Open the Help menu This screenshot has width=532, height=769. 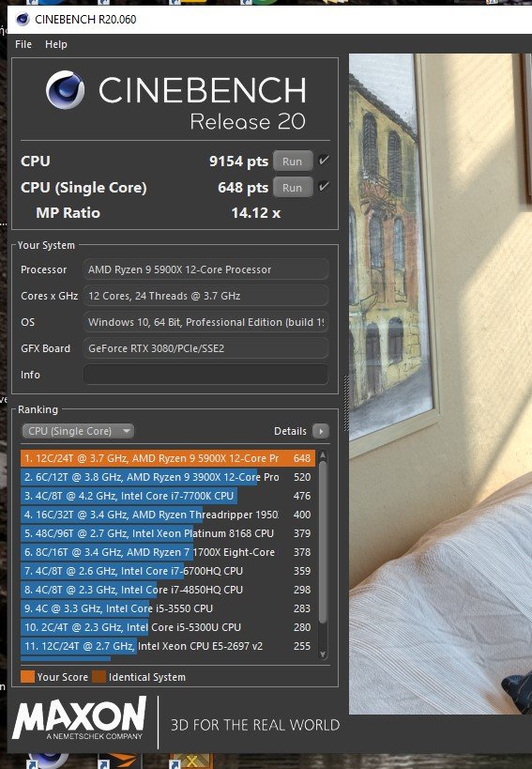[x=56, y=44]
